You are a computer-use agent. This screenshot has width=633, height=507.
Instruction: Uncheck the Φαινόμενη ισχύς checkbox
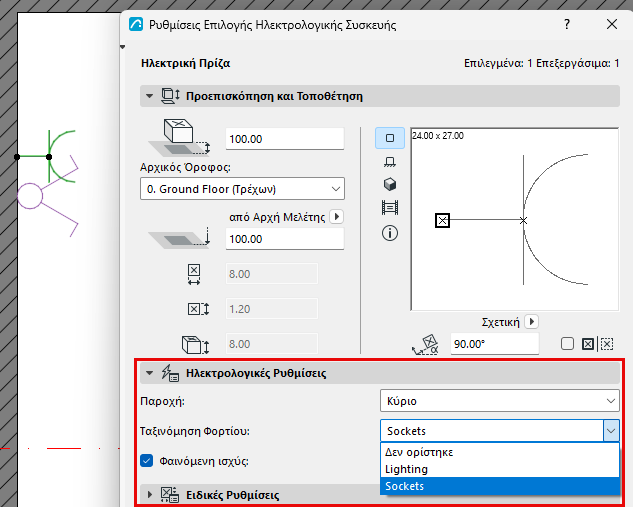[x=147, y=461]
